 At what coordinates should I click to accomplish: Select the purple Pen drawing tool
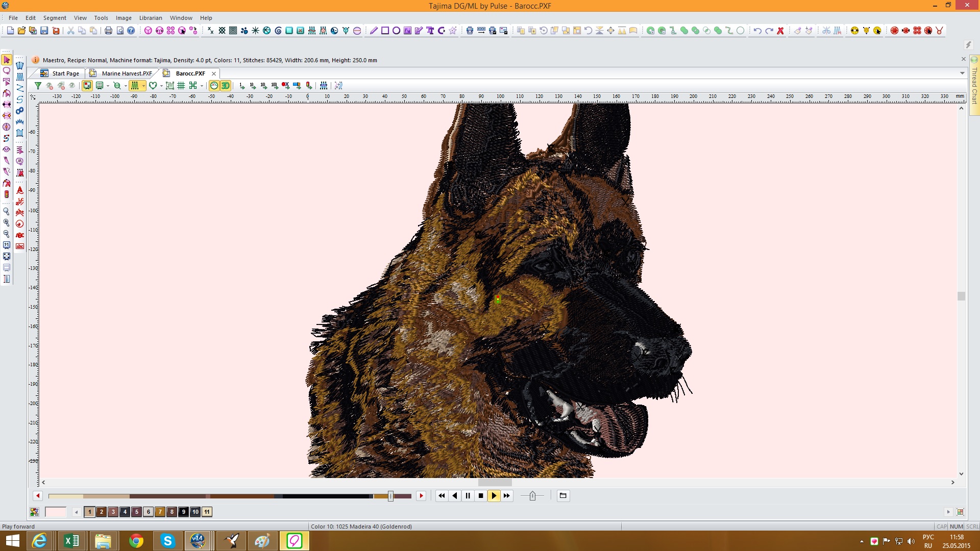(374, 31)
